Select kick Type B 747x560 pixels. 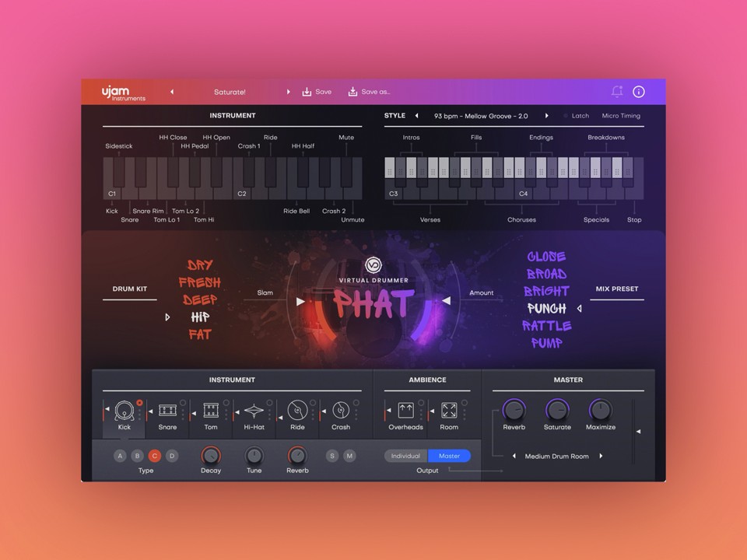pos(137,456)
